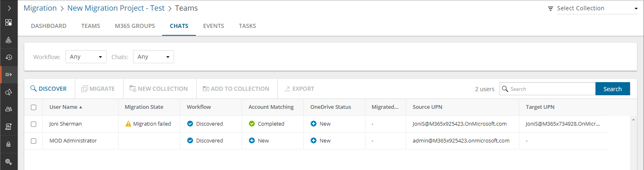This screenshot has height=170, width=644.
Task: Click the Discover button
Action: pyautogui.click(x=49, y=89)
